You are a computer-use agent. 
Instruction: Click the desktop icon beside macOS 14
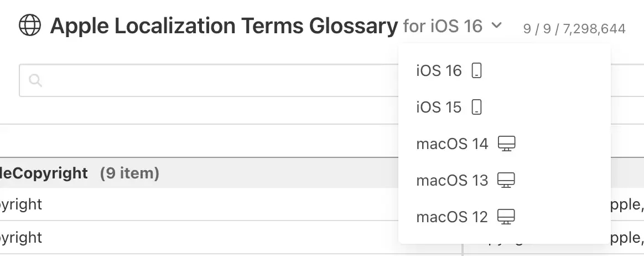[x=506, y=144]
